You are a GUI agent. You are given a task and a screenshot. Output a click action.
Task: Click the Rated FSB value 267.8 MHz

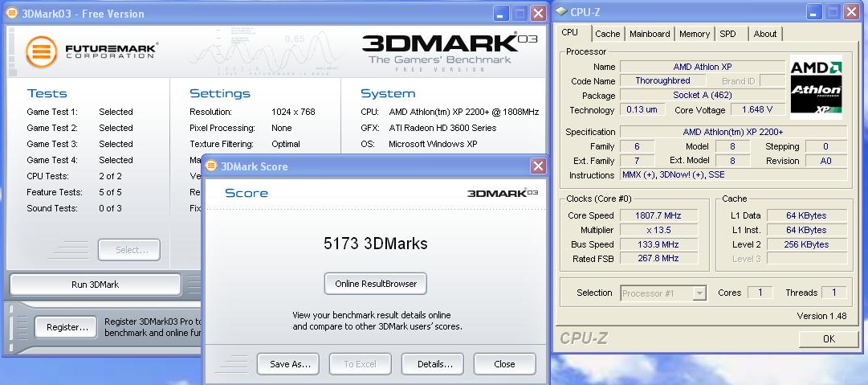click(658, 258)
